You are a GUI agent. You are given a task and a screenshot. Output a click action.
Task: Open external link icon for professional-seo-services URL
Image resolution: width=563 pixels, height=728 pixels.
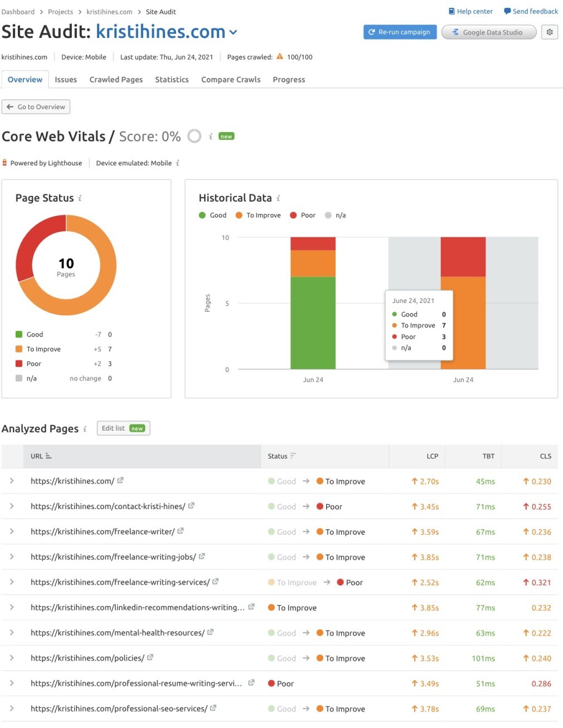tap(213, 709)
